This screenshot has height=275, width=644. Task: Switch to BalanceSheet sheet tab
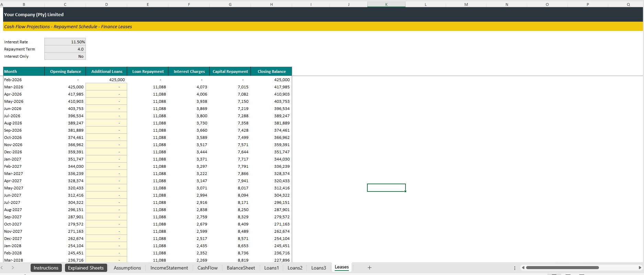pos(241,268)
